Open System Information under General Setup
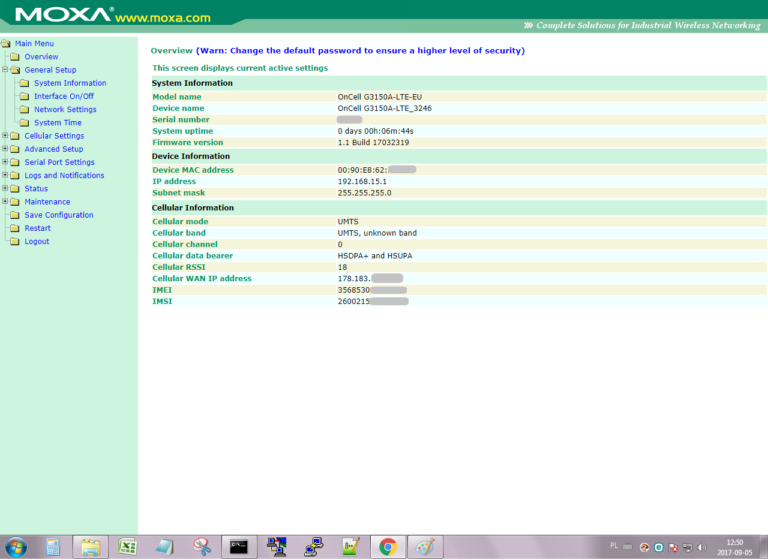This screenshot has width=768, height=560. [x=70, y=83]
